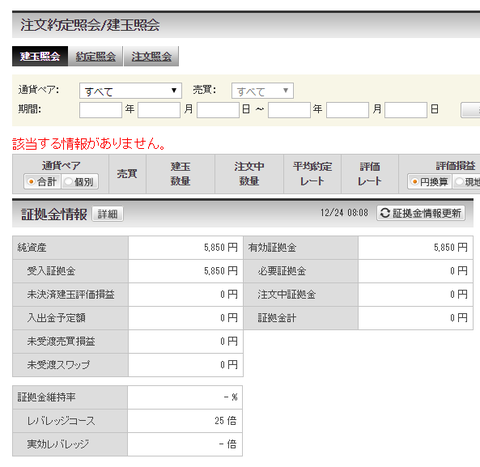This screenshot has height=467, width=480.
Task: Focus the end year input field
Action: click(x=289, y=110)
